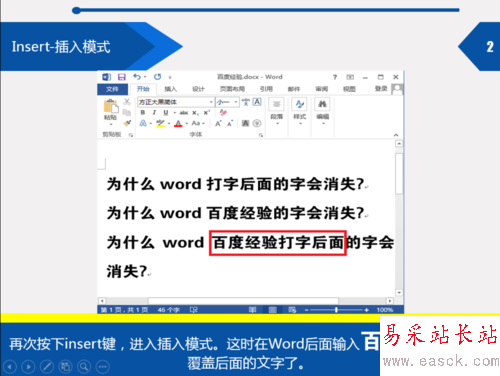Toggle superscript formatting

pos(207,113)
